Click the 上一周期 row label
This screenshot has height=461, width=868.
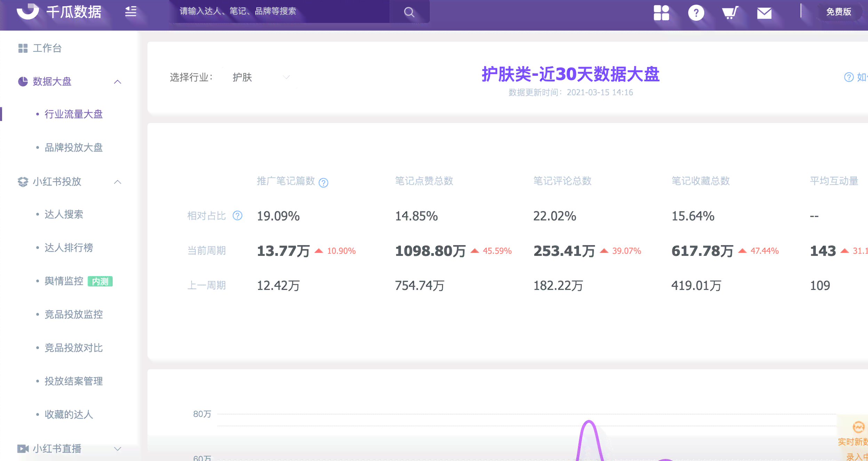tap(207, 285)
